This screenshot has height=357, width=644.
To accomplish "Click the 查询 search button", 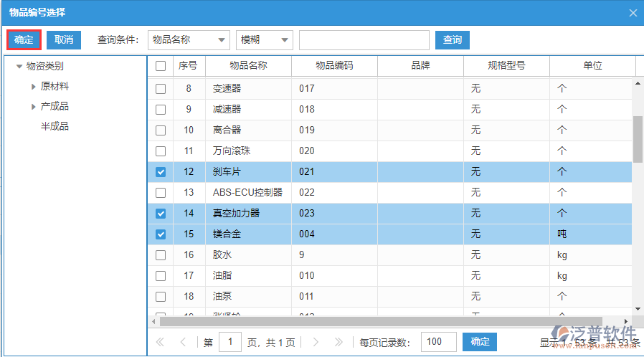I will (453, 40).
